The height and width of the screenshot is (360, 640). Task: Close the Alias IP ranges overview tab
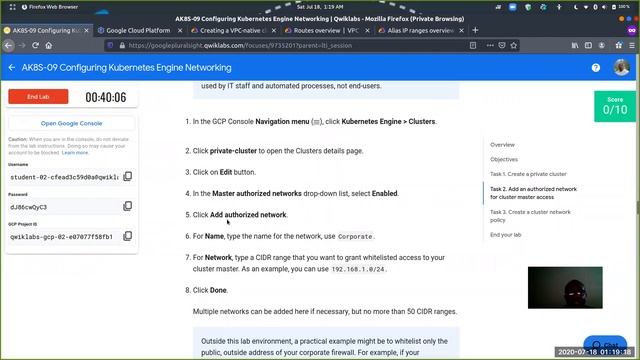[461, 31]
